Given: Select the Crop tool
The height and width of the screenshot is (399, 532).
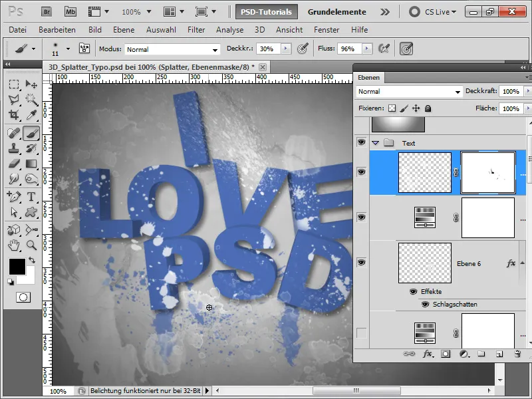Looking at the screenshot, I should coord(13,115).
